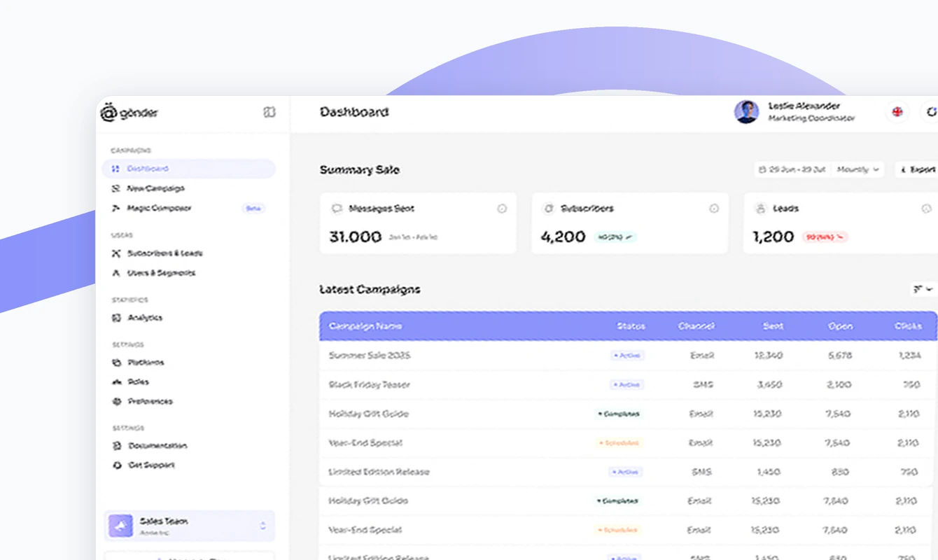Click the Roles sidebar icon

116,382
